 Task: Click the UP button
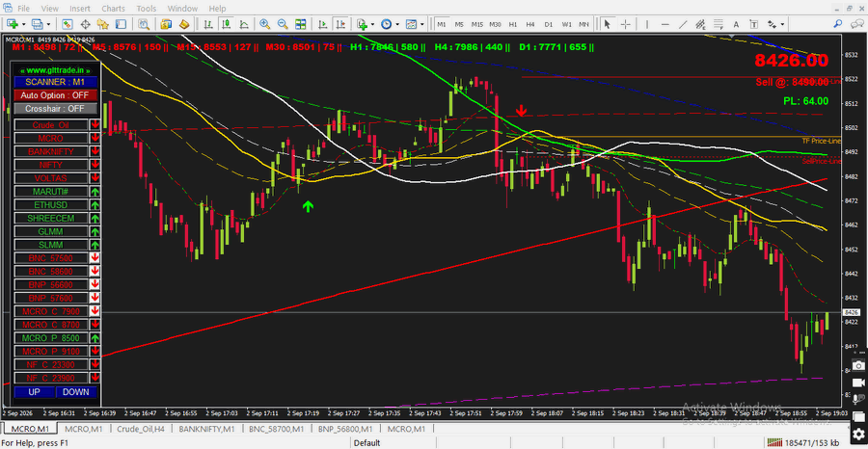pos(35,392)
